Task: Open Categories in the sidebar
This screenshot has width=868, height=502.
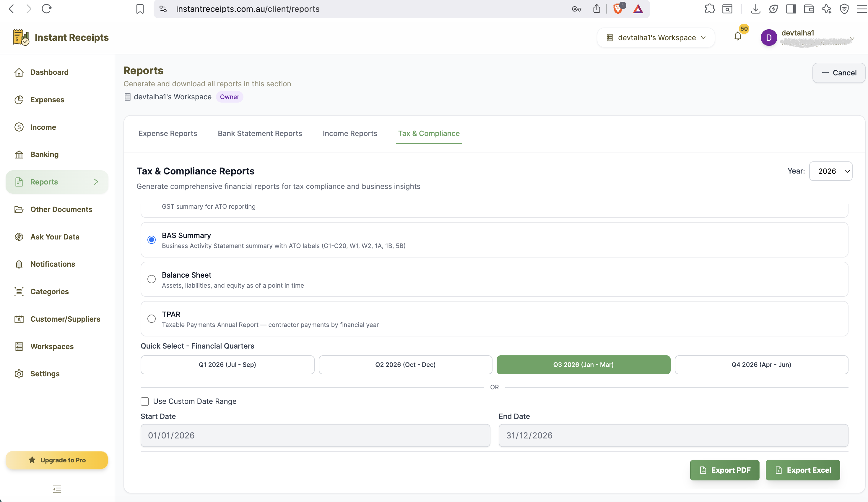Action: tap(57, 292)
